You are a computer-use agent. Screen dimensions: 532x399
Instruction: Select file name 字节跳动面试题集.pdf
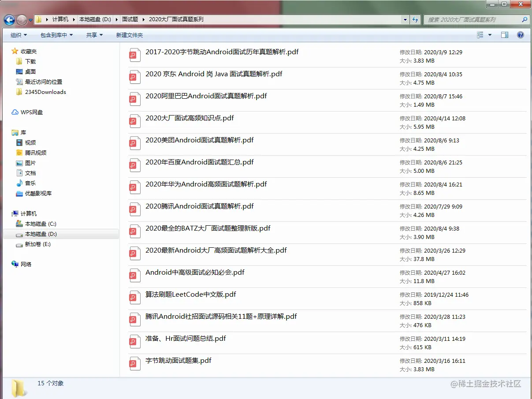click(179, 360)
